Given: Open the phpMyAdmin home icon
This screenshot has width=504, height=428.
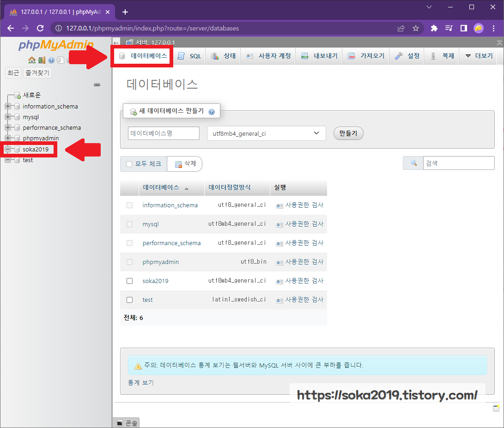Looking at the screenshot, I should point(32,60).
